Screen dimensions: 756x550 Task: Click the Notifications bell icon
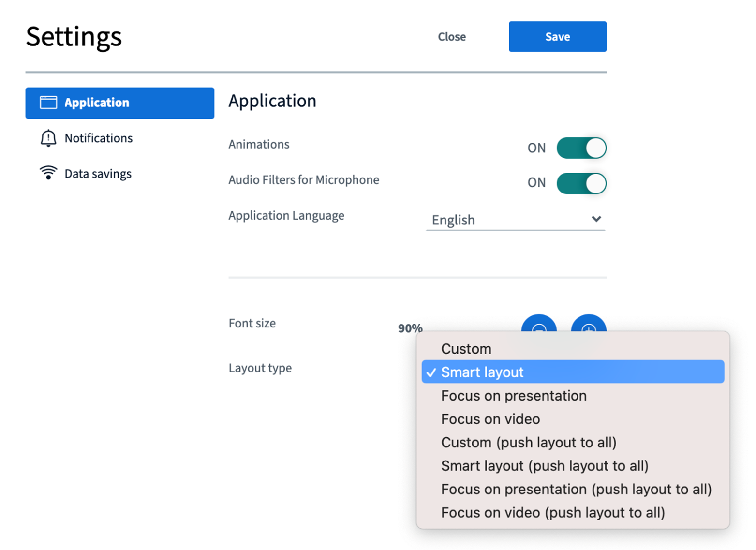[x=48, y=138]
